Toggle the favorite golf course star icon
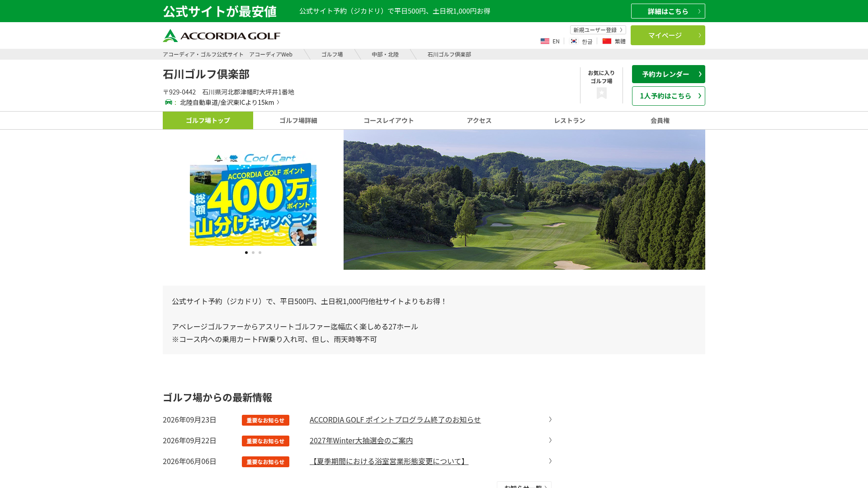Viewport: 868px width, 488px height. click(601, 93)
